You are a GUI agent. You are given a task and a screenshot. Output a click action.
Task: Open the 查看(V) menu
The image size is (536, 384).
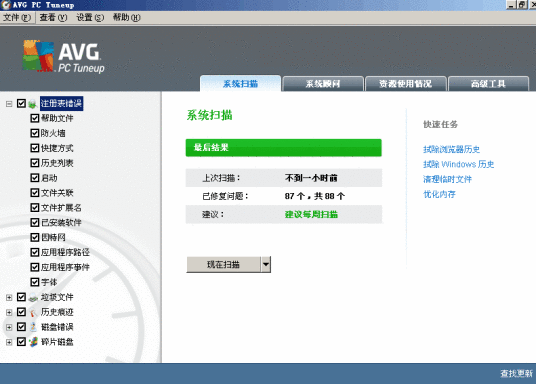(x=53, y=17)
